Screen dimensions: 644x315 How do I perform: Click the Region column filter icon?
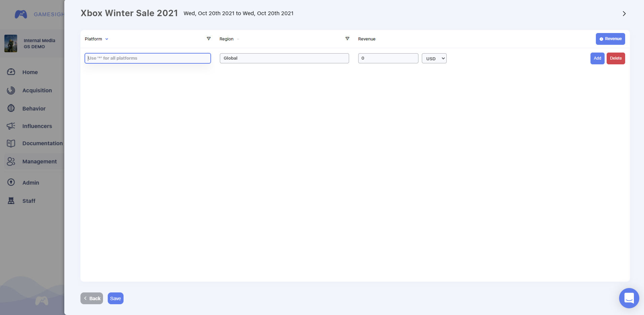click(x=347, y=39)
